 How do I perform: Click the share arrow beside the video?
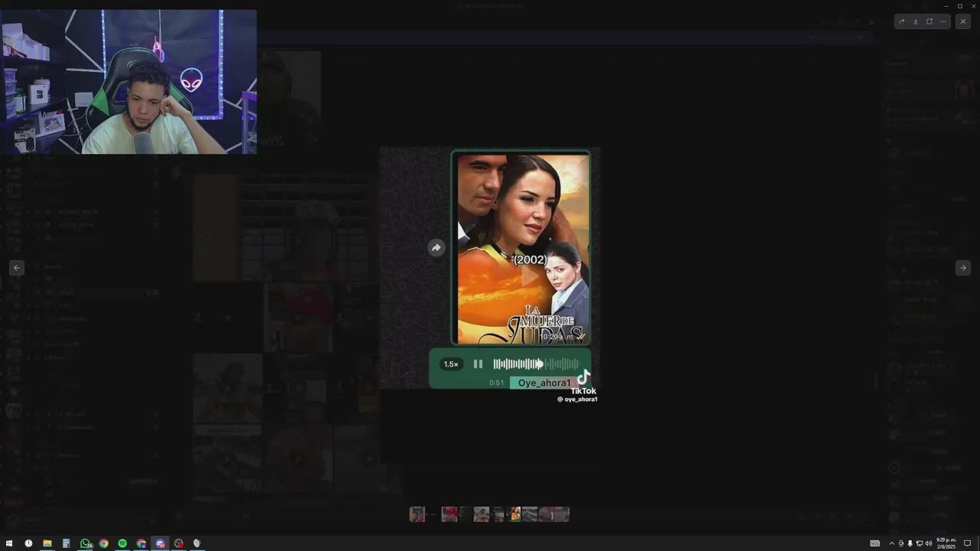pos(436,247)
